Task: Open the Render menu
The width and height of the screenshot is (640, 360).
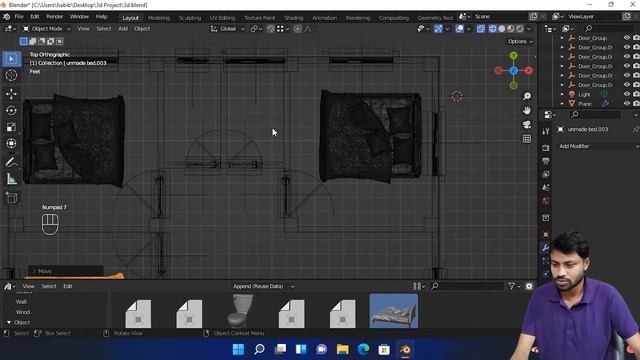Action: (x=54, y=17)
